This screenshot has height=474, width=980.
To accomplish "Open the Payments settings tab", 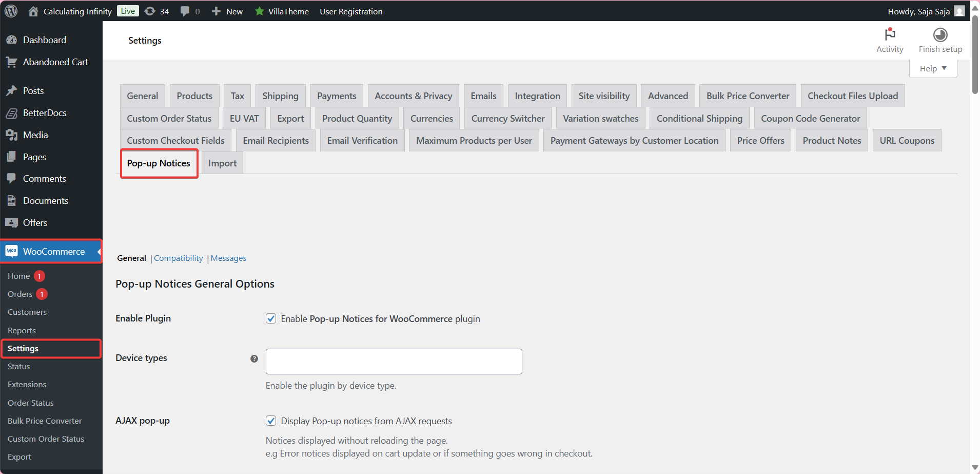I will pyautogui.click(x=336, y=96).
